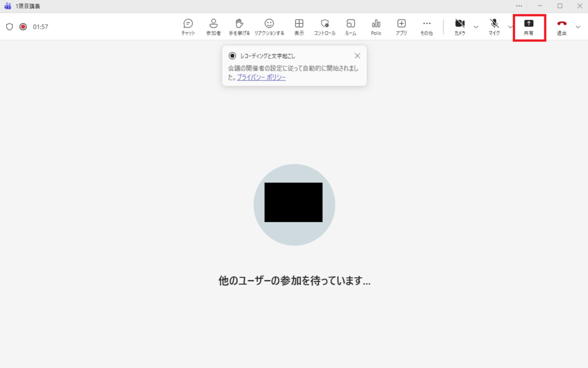This screenshot has height=368, width=588.
Task: Open the チャット (Chat) panel
Action: (x=188, y=26)
